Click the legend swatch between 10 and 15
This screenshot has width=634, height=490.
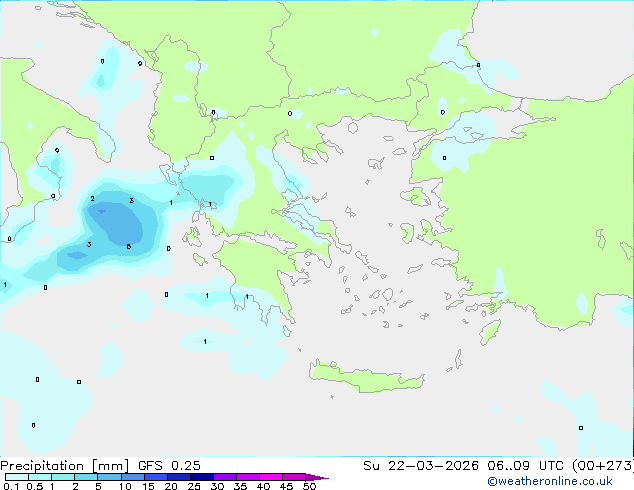coord(133,477)
